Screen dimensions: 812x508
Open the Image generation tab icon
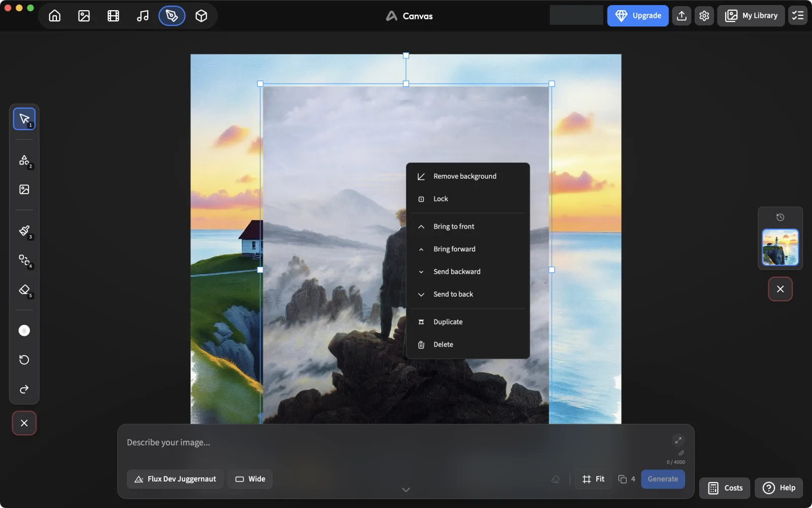pyautogui.click(x=84, y=16)
